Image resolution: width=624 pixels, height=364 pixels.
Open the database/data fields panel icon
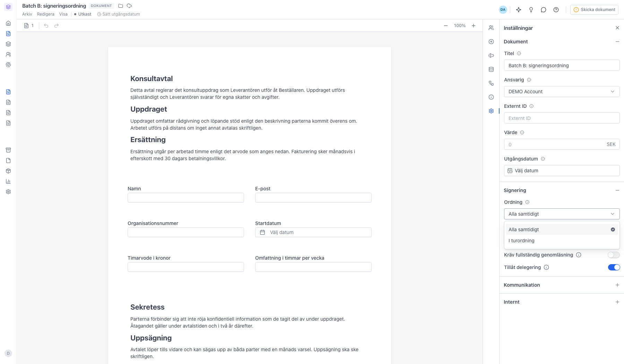tap(491, 69)
